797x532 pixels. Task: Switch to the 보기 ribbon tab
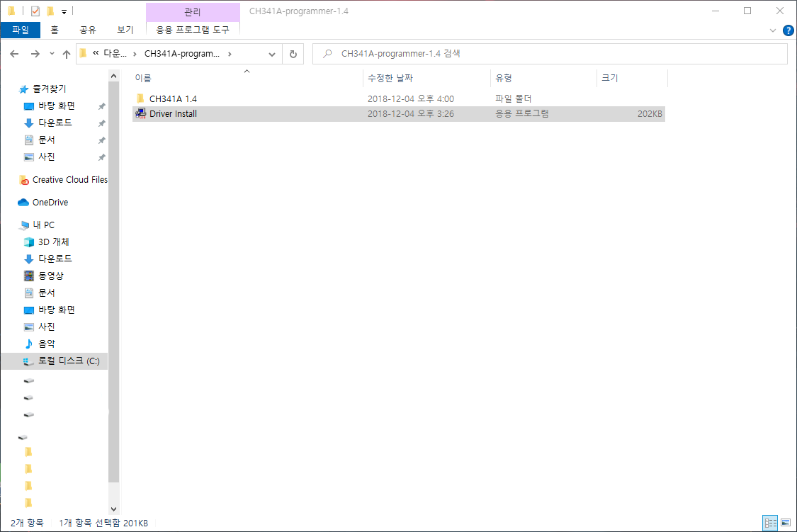[125, 30]
